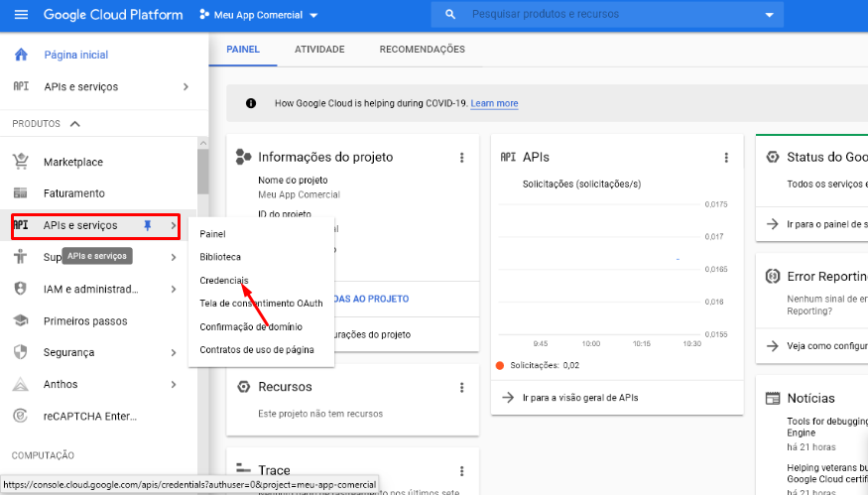Click the Solicitações: 0,02 legend entry
The width and height of the screenshot is (868, 495).
pos(538,365)
